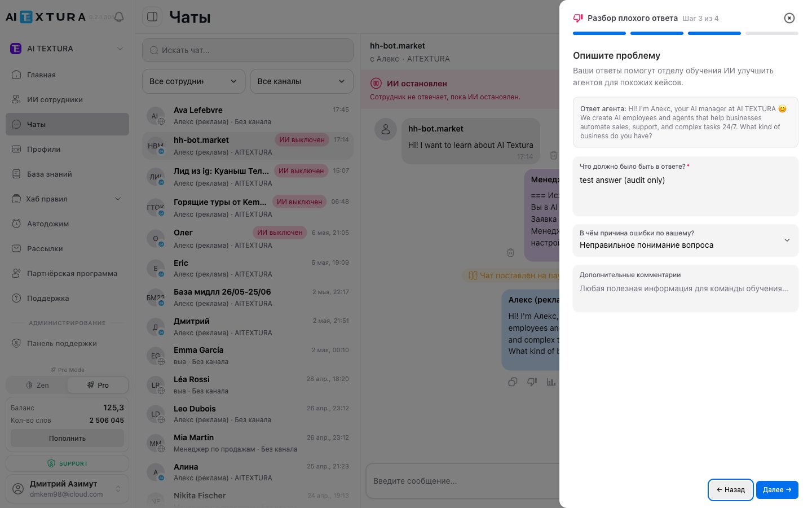The width and height of the screenshot is (812, 508).
Task: Click the pause icon in «Чат поставлен на паузу» badge
Action: [473, 275]
